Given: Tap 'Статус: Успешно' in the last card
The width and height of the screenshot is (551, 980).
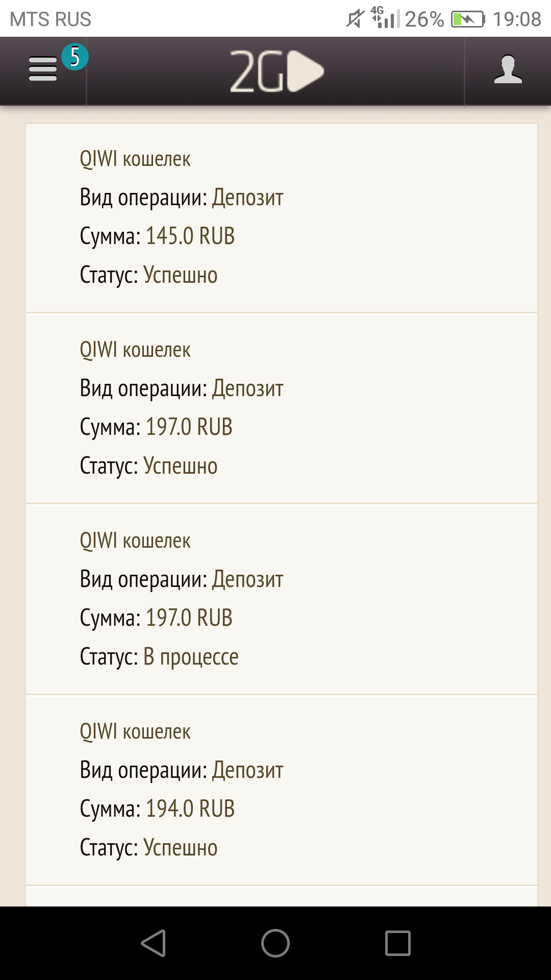Looking at the screenshot, I should click(149, 847).
